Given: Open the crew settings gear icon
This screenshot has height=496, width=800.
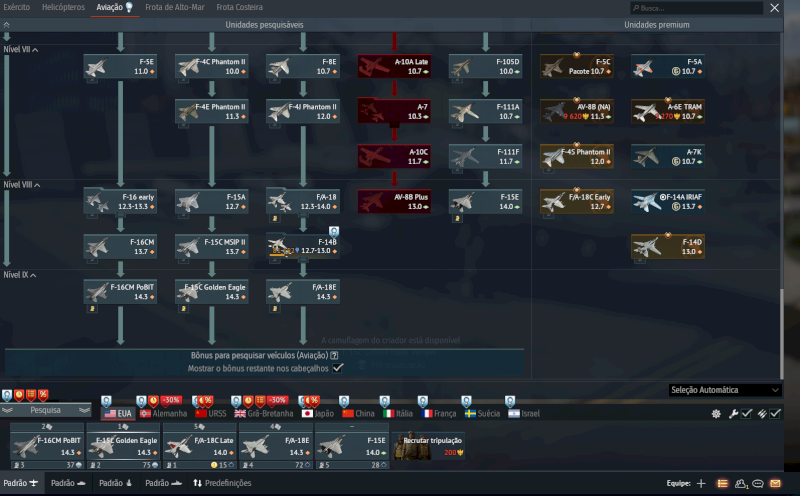Looking at the screenshot, I should pyautogui.click(x=716, y=413).
